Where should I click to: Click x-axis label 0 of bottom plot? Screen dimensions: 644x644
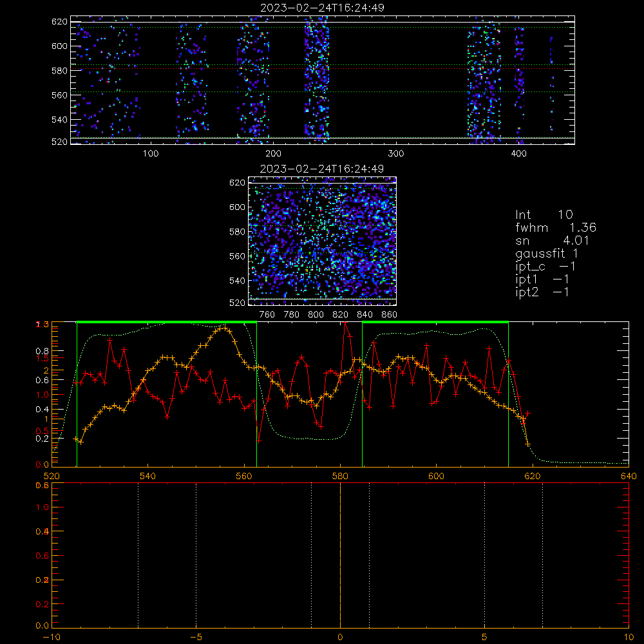(340, 637)
